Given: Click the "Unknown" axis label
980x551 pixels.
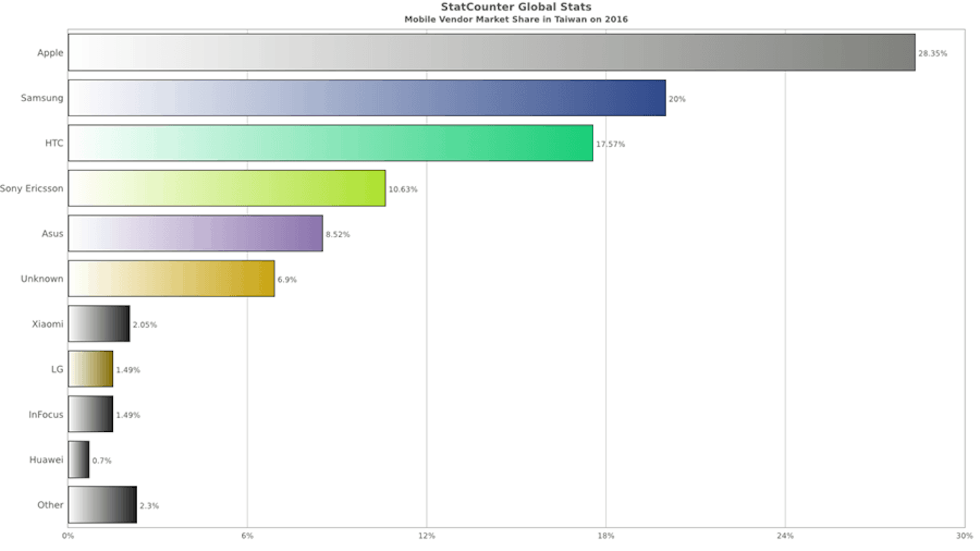Looking at the screenshot, I should (42, 279).
